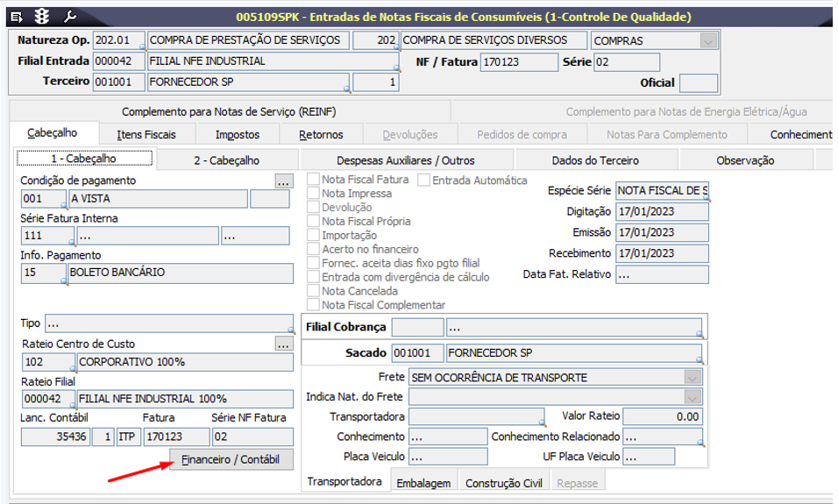Toggle the Nota Cancelada checkbox
Screen dimensions: 838x504
pyautogui.click(x=313, y=291)
